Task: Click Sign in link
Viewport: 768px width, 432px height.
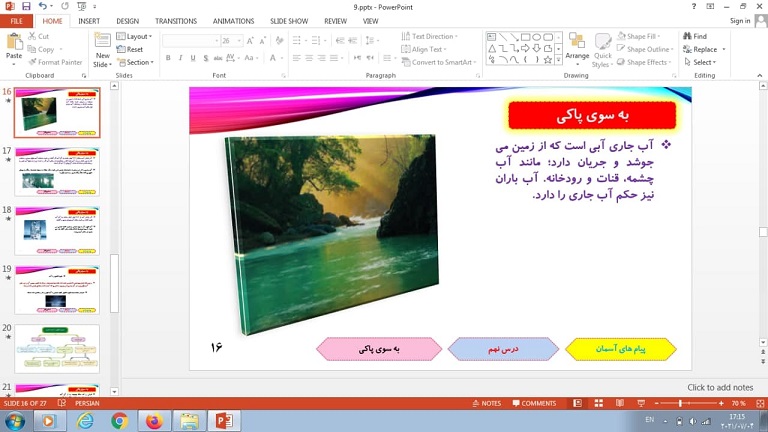Action: 740,20
